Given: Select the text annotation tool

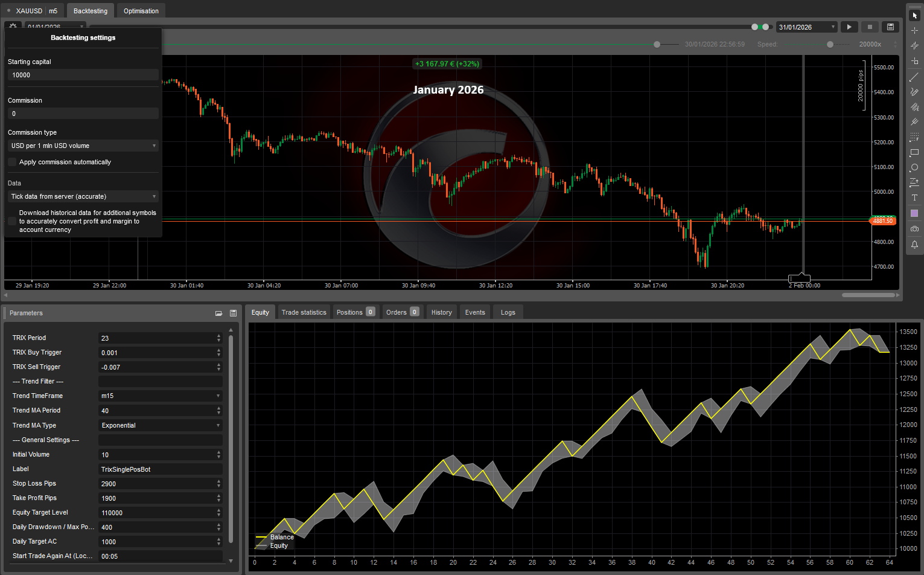Looking at the screenshot, I should point(914,198).
